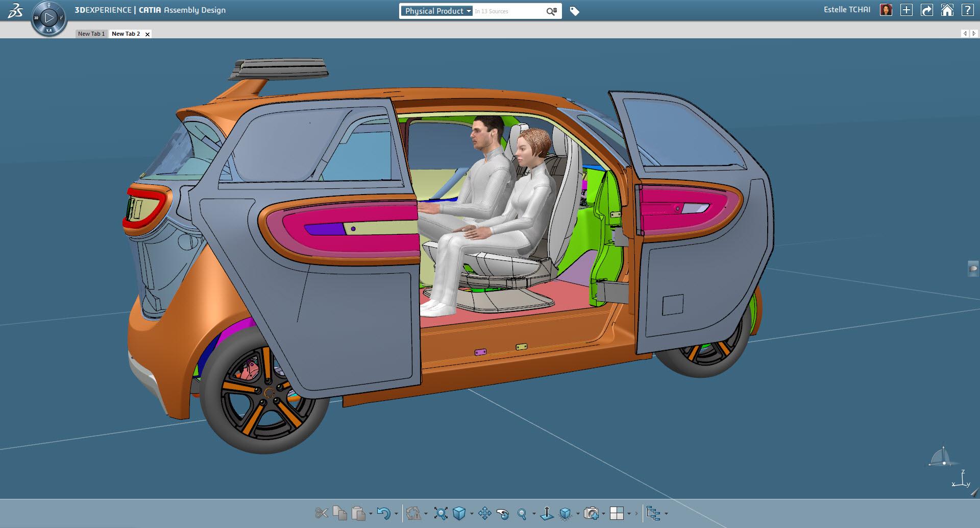This screenshot has height=528, width=980.
Task: Click the search input field
Action: (507, 11)
